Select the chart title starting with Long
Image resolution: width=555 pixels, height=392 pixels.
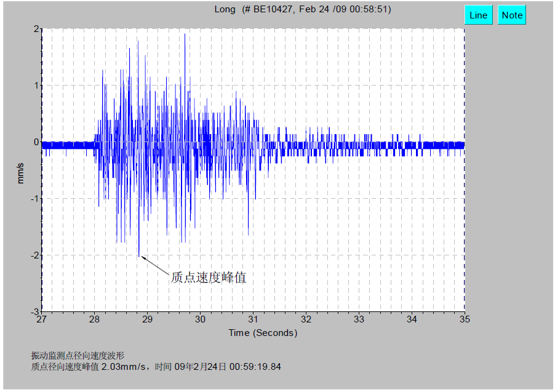click(x=302, y=9)
